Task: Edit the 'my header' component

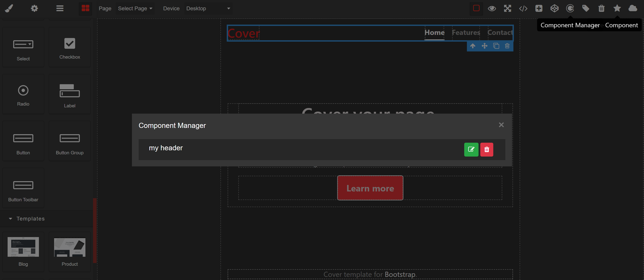Action: pos(471,149)
